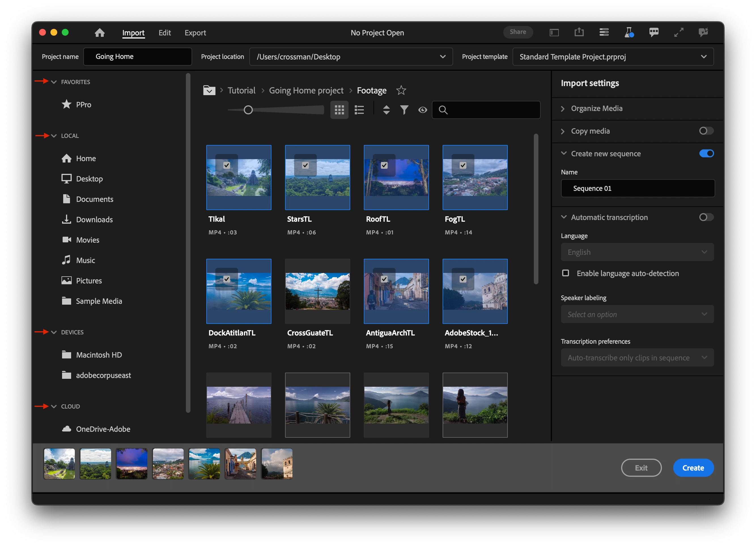756x547 pixels.
Task: Add Footage folder to favorites star
Action: click(x=401, y=90)
